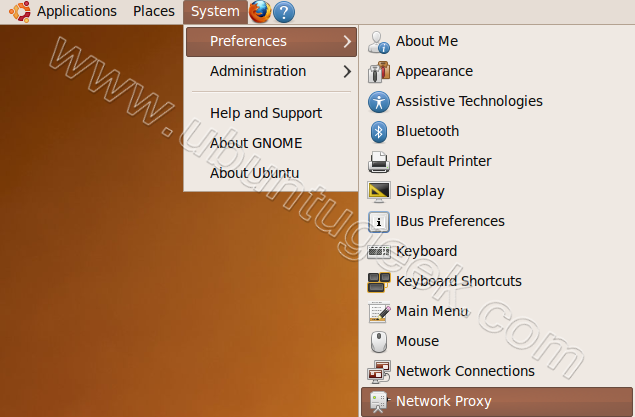This screenshot has height=417, width=635.
Task: Click the Mouse icon
Action: [x=379, y=342]
